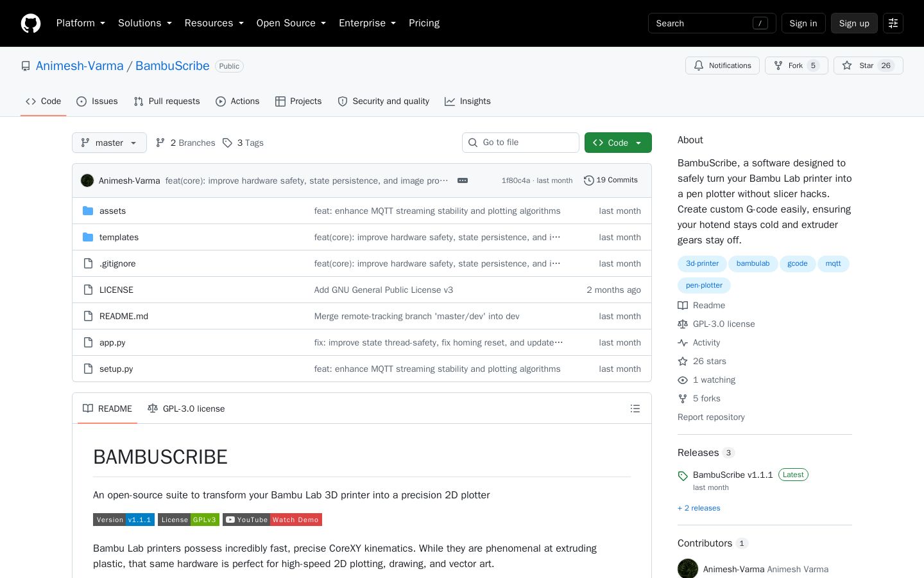Image resolution: width=924 pixels, height=578 pixels.
Task: Open the 19 Commits history link
Action: pos(611,180)
